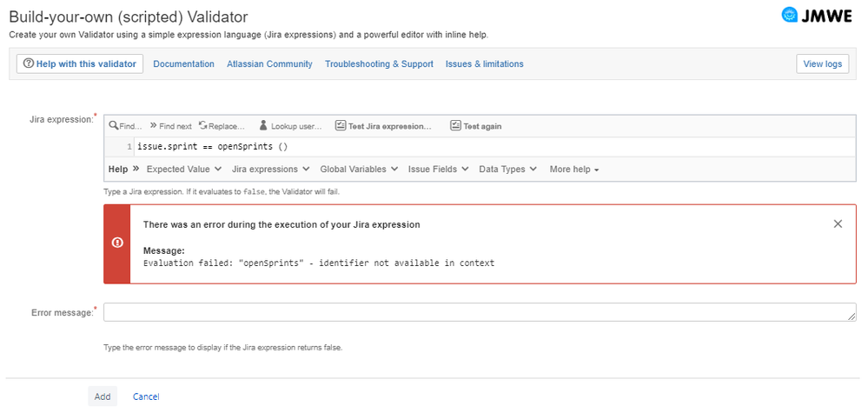
Task: Select the 'Evaluation failed' error text
Action: click(319, 263)
